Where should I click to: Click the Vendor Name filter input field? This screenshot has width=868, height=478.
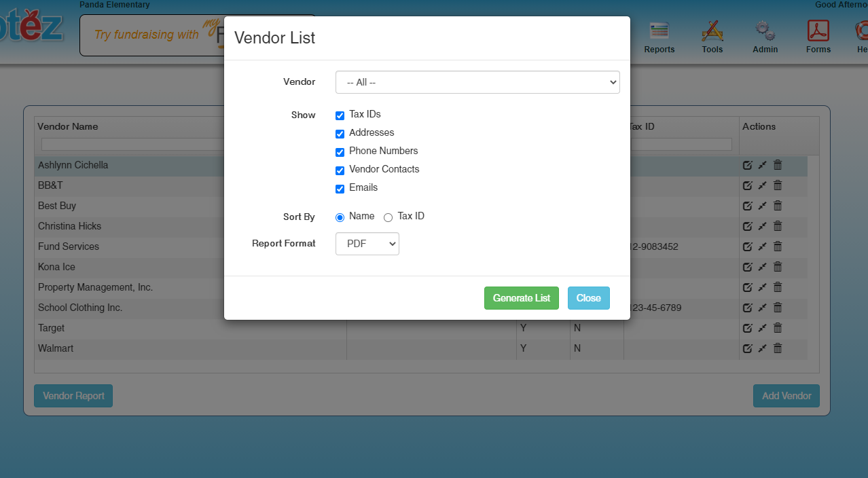pyautogui.click(x=132, y=144)
